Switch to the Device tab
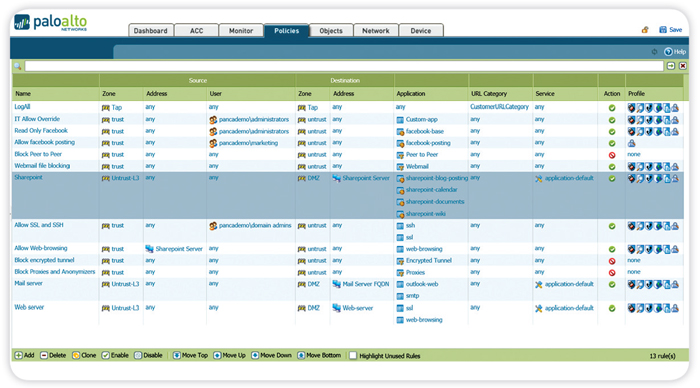The image size is (700, 388). click(x=421, y=30)
